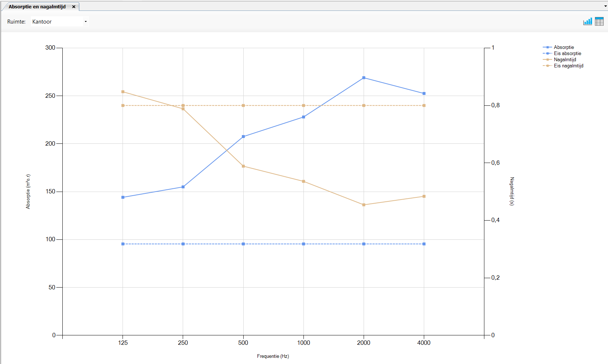Image resolution: width=608 pixels, height=364 pixels.
Task: Close the Absorptie en nagalmtijd tab
Action: point(74,7)
